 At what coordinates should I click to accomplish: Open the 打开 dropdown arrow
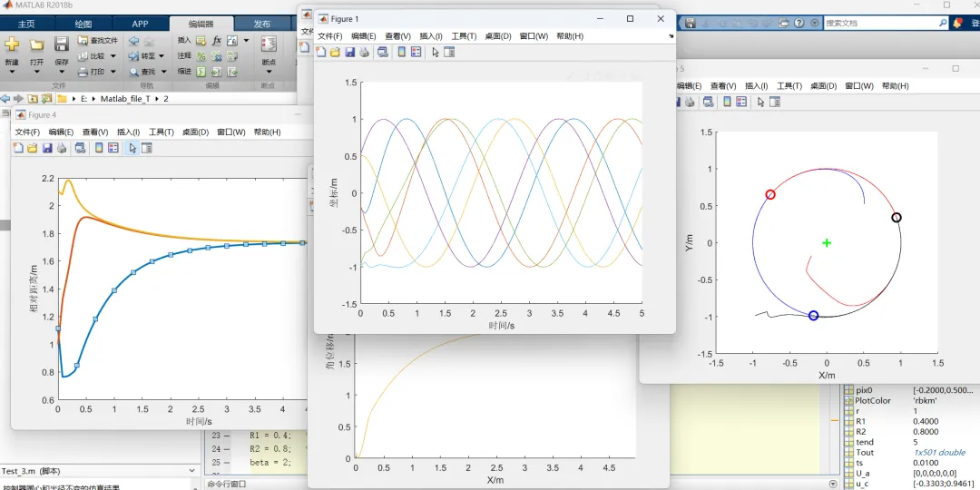[x=36, y=72]
